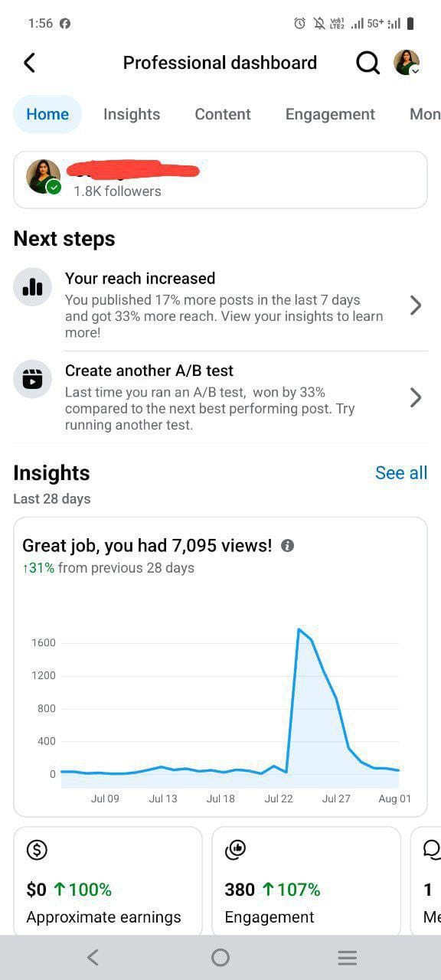Open the Engagement tab
Viewport: 441px width, 980px height.
tap(330, 114)
